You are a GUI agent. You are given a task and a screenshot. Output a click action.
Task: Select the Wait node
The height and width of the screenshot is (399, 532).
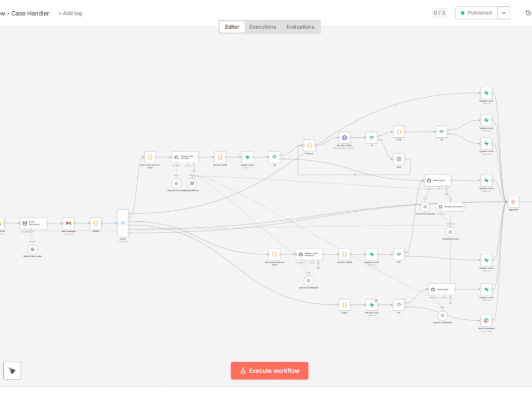coord(398,159)
